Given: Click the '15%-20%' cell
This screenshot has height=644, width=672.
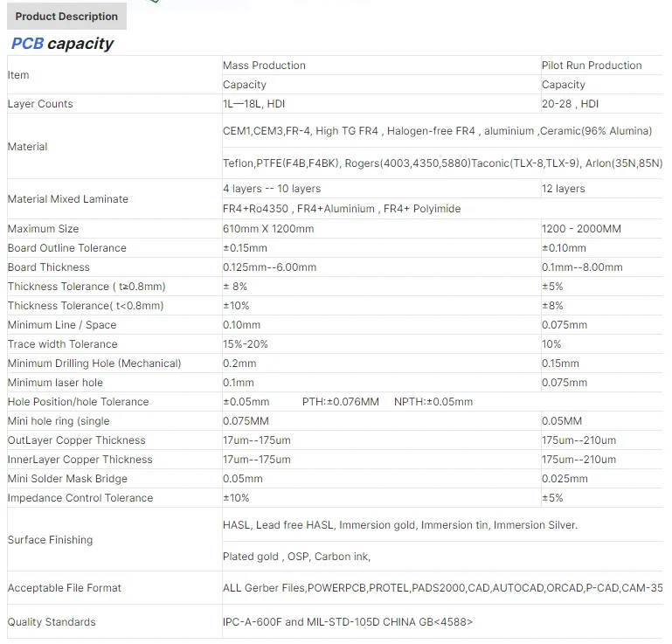Looking at the screenshot, I should point(246,344).
